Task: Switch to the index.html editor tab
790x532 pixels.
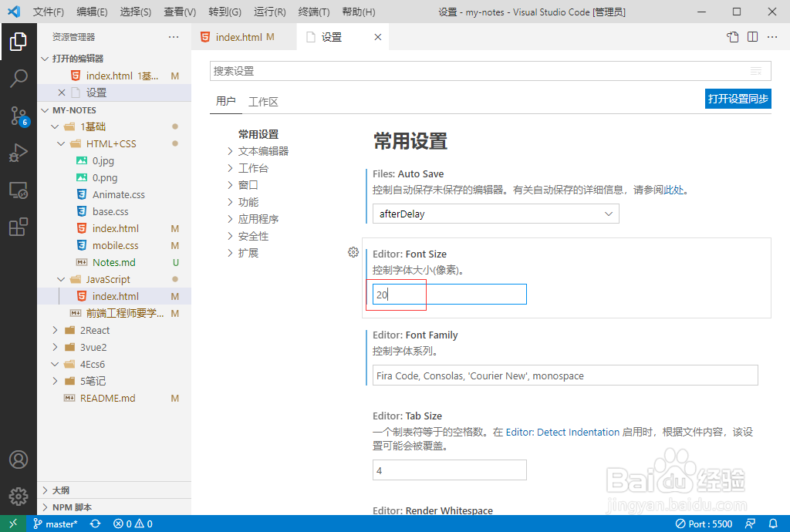Action: click(x=244, y=37)
